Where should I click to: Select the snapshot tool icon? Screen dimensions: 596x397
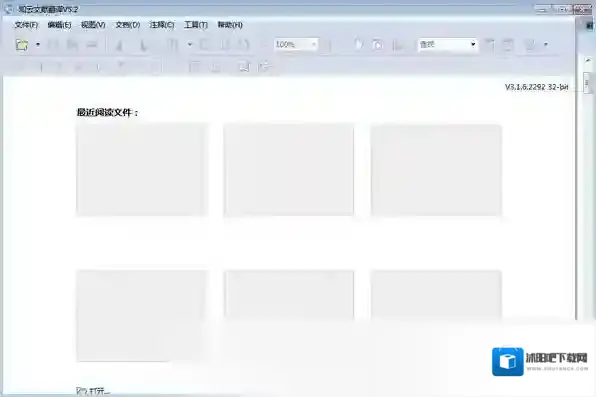[377, 45]
